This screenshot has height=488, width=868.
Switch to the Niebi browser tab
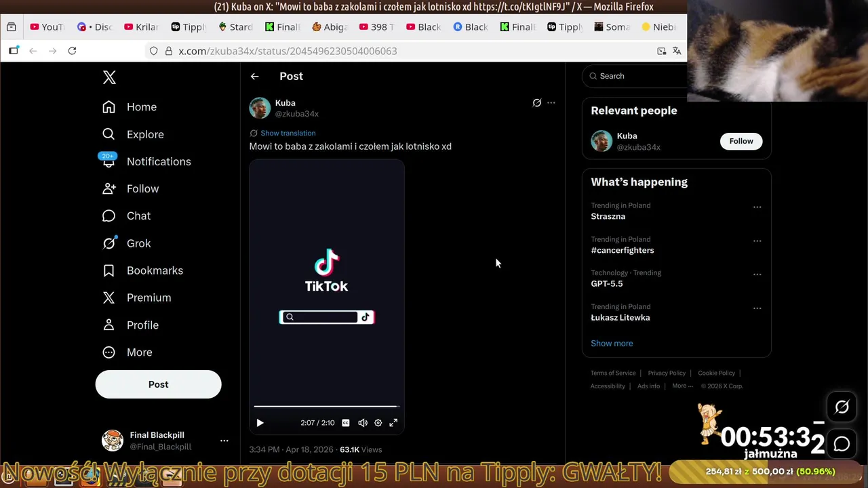pyautogui.click(x=658, y=27)
